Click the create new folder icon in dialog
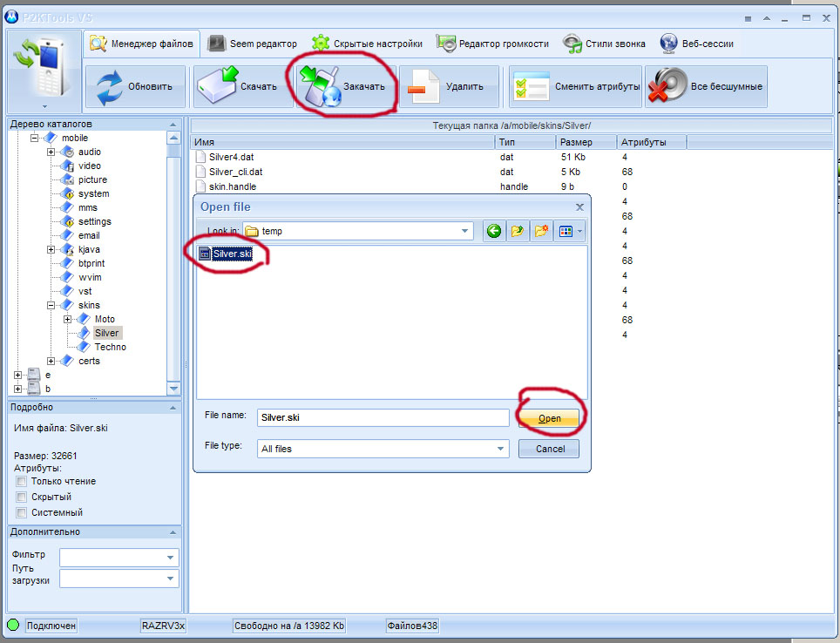 point(541,231)
